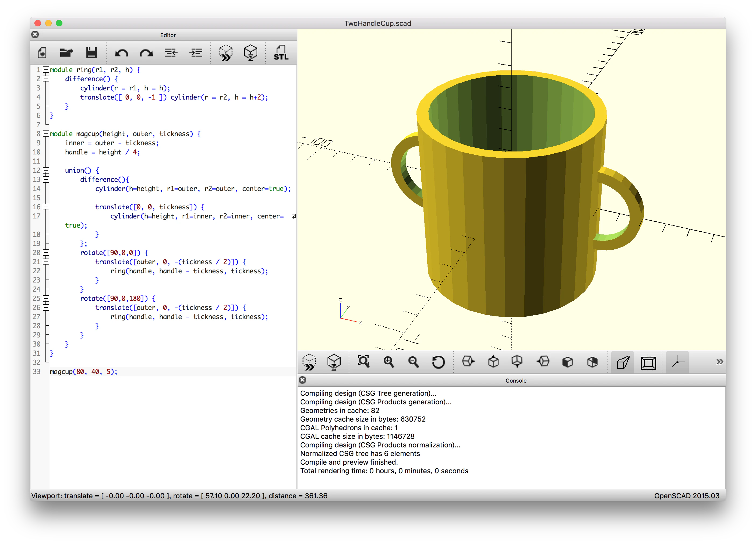Click the Viewport translate status bar text

coord(179,496)
